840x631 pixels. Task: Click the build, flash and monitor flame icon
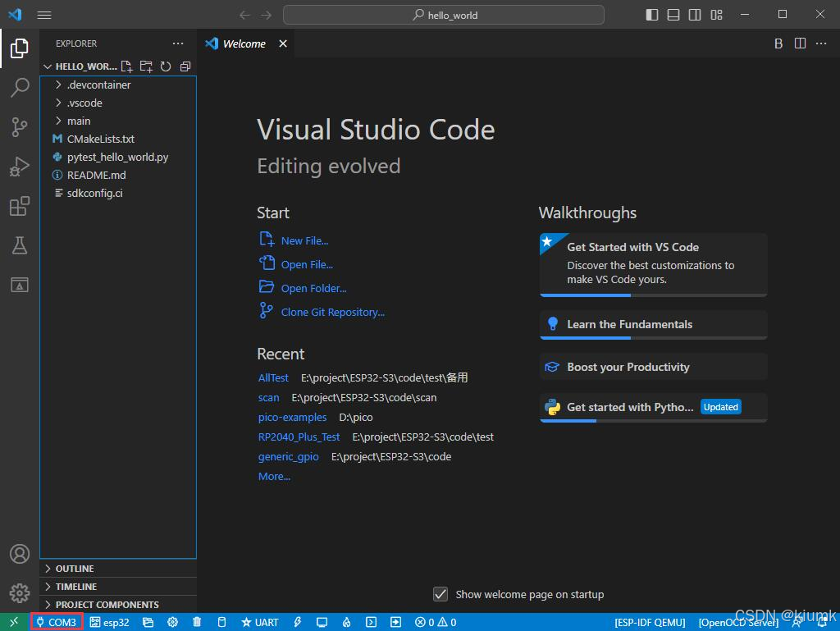[347, 622]
